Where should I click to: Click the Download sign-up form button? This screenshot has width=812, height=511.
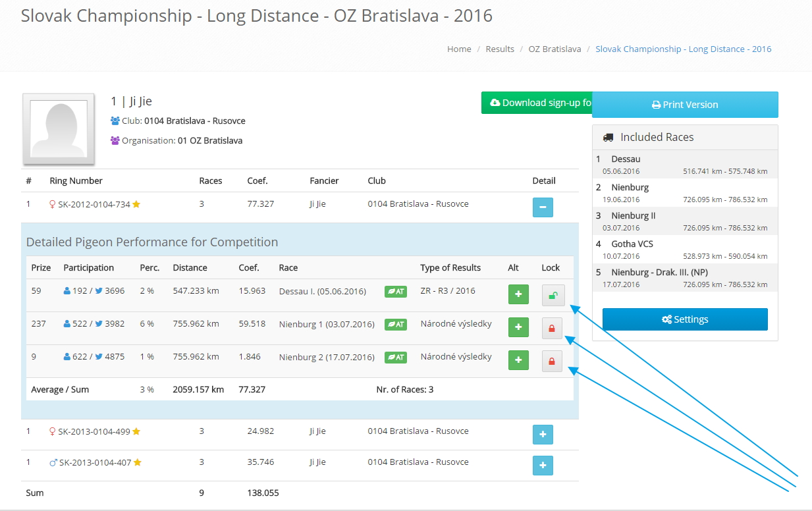[537, 103]
